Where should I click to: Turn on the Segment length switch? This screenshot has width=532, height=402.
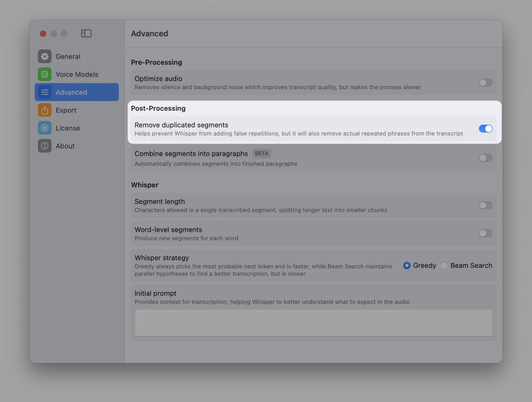coord(485,205)
